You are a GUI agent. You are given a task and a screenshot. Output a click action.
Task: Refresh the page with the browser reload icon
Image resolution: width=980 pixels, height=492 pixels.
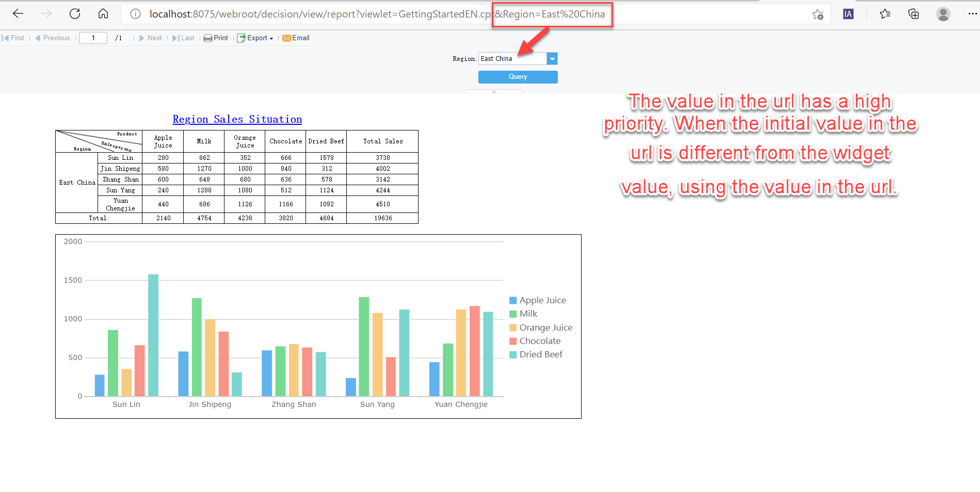click(x=74, y=14)
